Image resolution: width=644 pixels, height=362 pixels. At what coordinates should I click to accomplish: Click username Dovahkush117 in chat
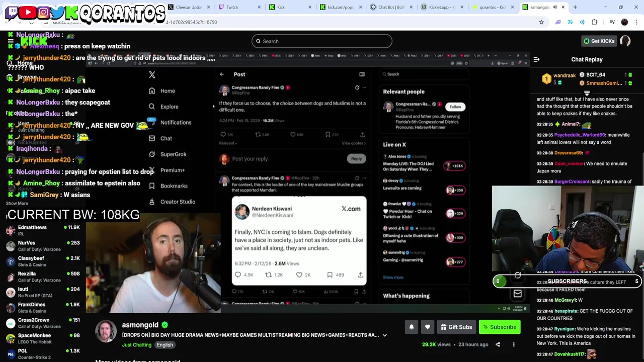(570, 354)
